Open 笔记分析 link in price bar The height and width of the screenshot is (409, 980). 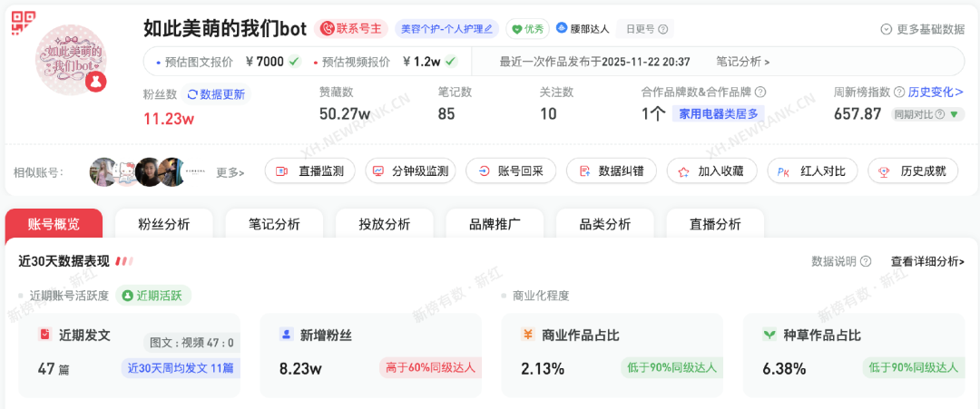(743, 61)
